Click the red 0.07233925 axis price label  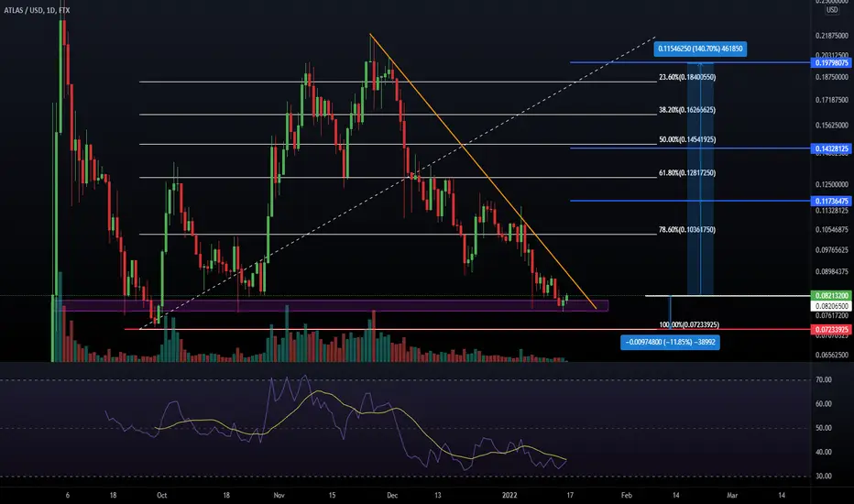[x=831, y=329]
